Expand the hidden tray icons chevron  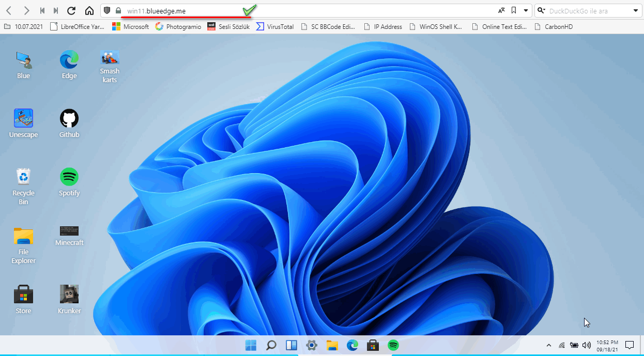pyautogui.click(x=549, y=345)
